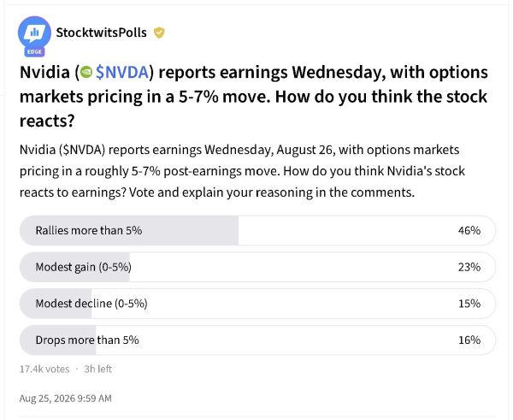The height and width of the screenshot is (420, 513).
Task: Vote for Rallies more than 5%
Action: coord(257,230)
